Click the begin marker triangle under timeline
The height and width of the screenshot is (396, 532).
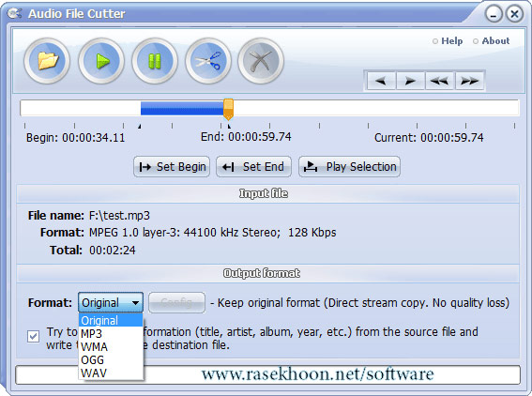140,127
